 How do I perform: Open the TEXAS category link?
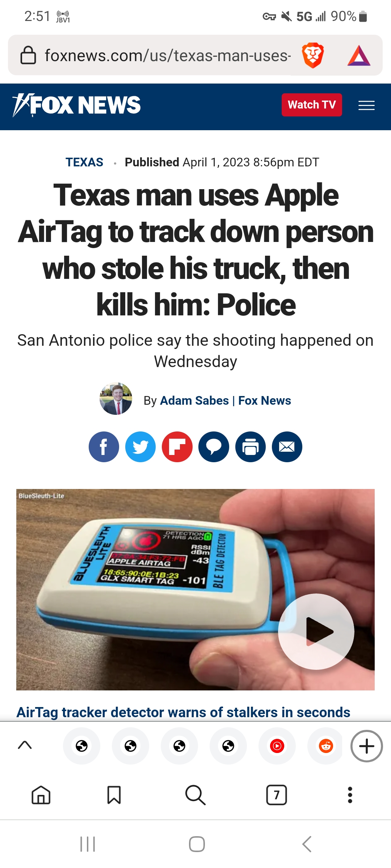(84, 162)
